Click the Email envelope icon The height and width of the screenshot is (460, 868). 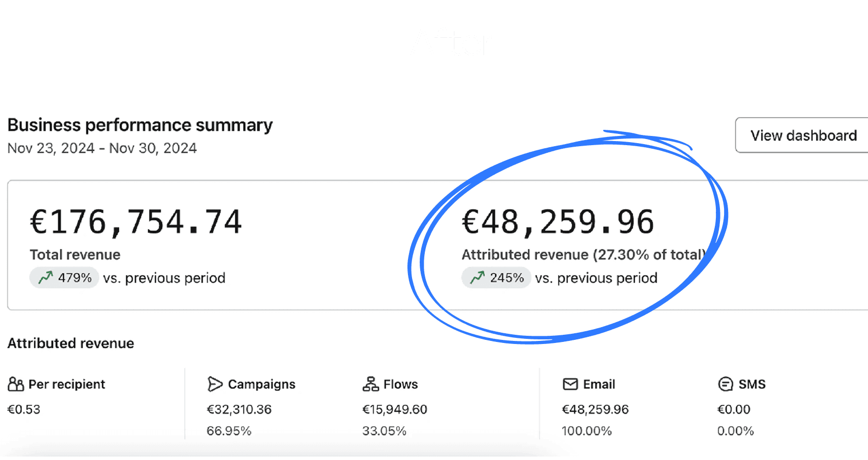coord(570,384)
